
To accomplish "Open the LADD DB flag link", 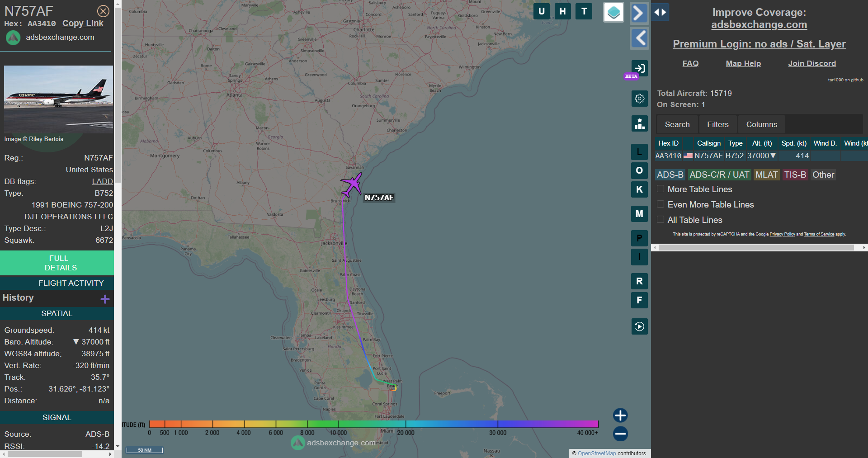I will coord(102,181).
